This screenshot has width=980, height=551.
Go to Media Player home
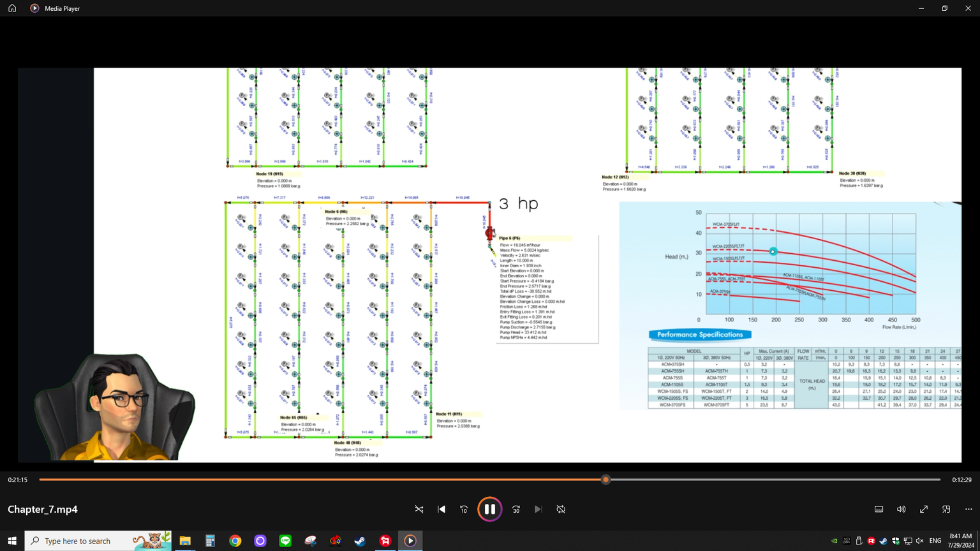(12, 8)
